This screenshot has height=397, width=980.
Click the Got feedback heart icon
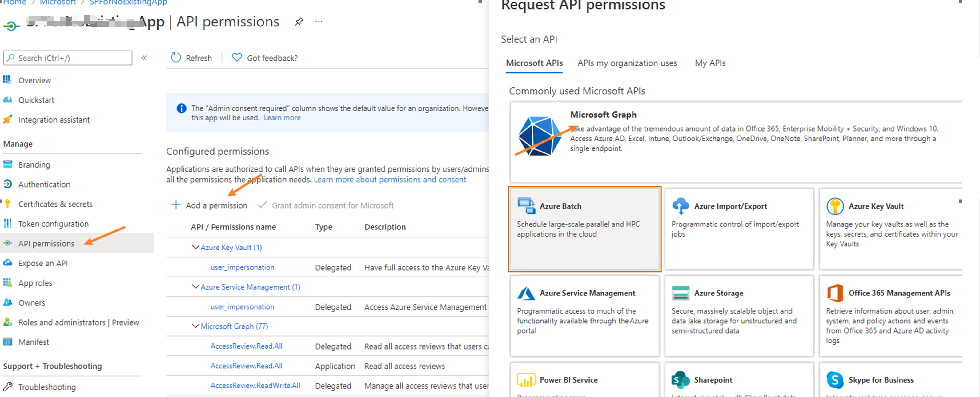[x=237, y=58]
